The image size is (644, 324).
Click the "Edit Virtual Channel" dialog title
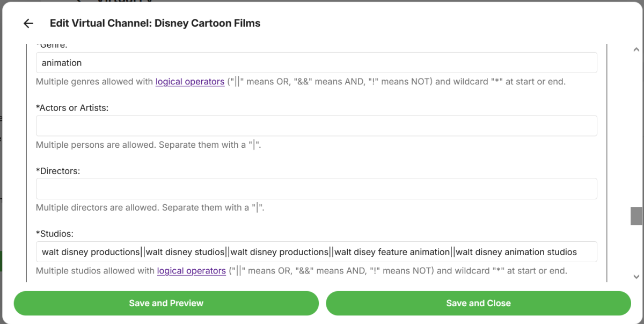tap(155, 24)
